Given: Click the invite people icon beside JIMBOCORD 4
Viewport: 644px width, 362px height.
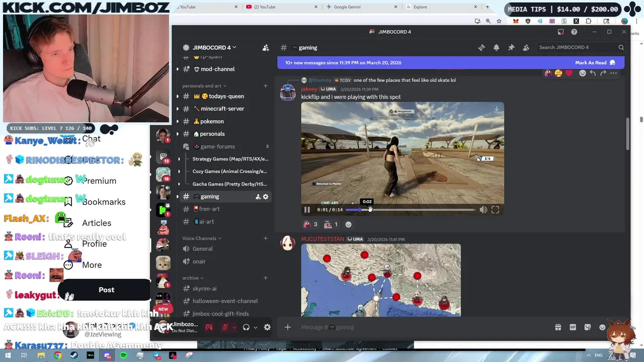Looking at the screenshot, I should (266, 48).
